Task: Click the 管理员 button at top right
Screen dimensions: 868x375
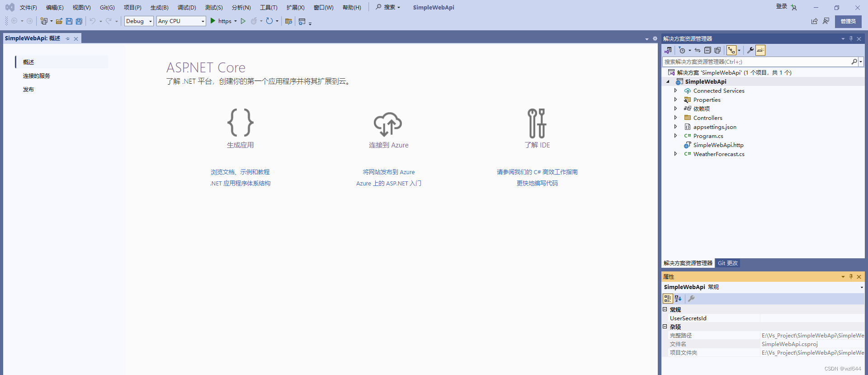Action: tap(848, 21)
